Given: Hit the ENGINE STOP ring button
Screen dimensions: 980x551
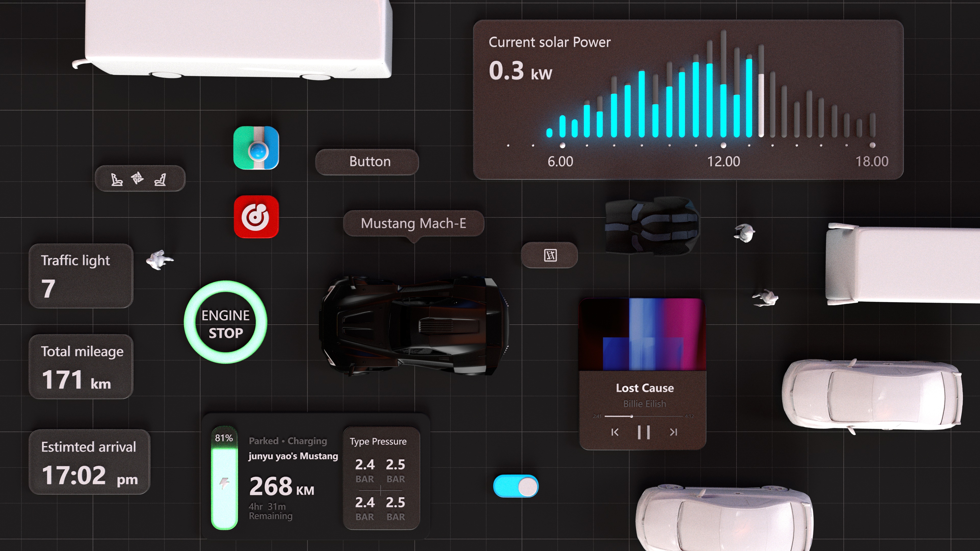Looking at the screenshot, I should (226, 322).
